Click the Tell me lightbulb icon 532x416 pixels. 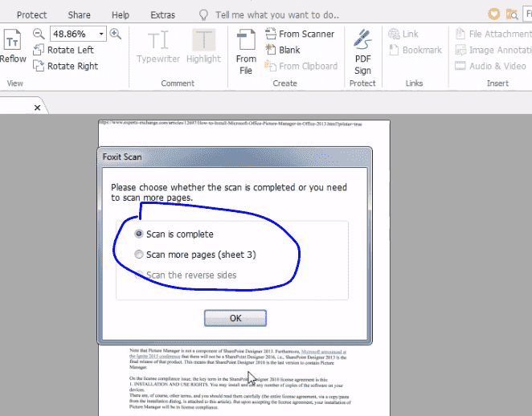203,14
